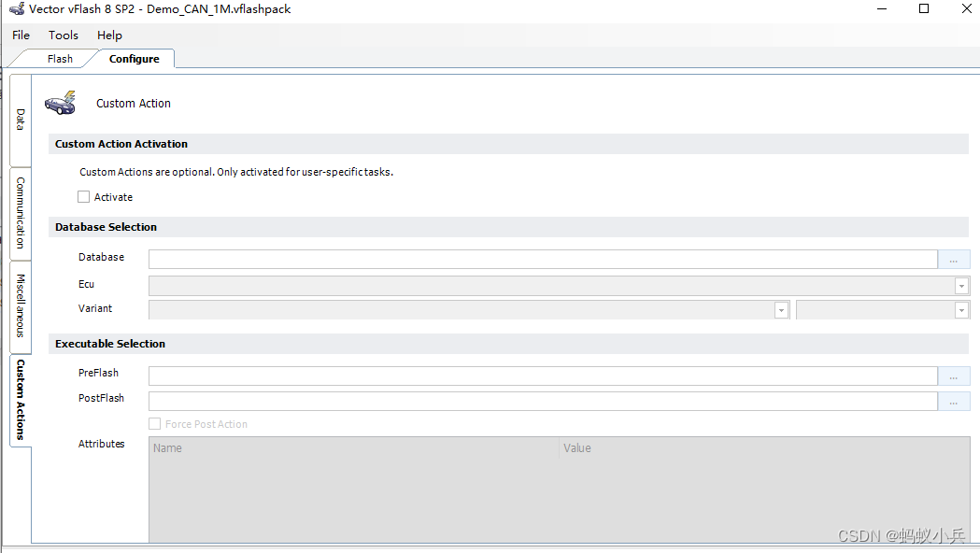Click the Attributes label
980x553 pixels.
(101, 444)
